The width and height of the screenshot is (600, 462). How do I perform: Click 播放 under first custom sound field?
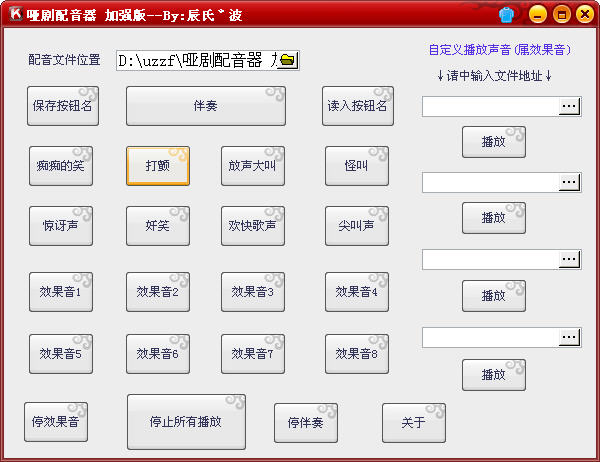pos(494,142)
